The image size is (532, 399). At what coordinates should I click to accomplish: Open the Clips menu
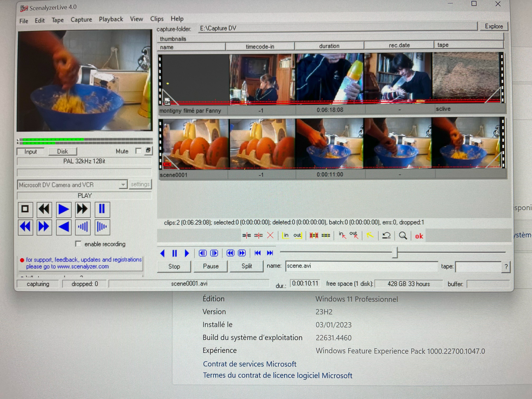(x=157, y=19)
